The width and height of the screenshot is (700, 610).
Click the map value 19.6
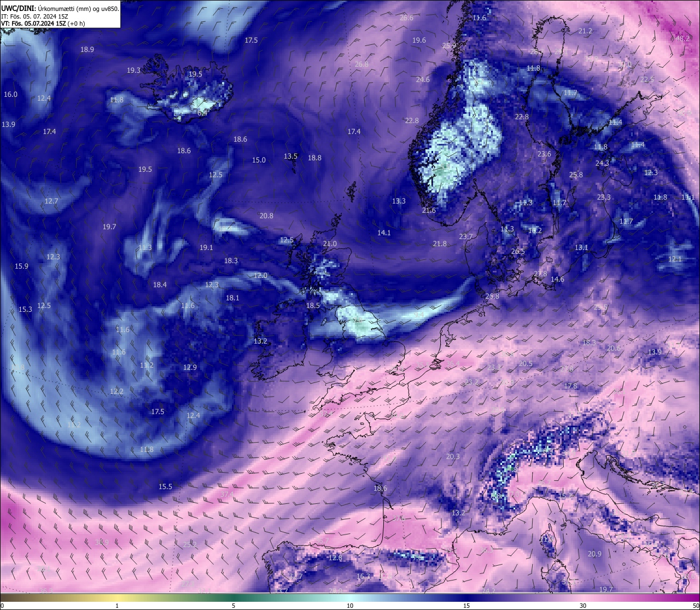pyautogui.click(x=419, y=40)
